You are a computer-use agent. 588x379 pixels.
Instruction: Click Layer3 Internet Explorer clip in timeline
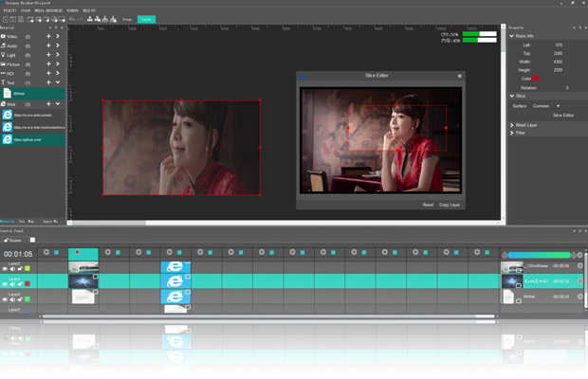(175, 281)
